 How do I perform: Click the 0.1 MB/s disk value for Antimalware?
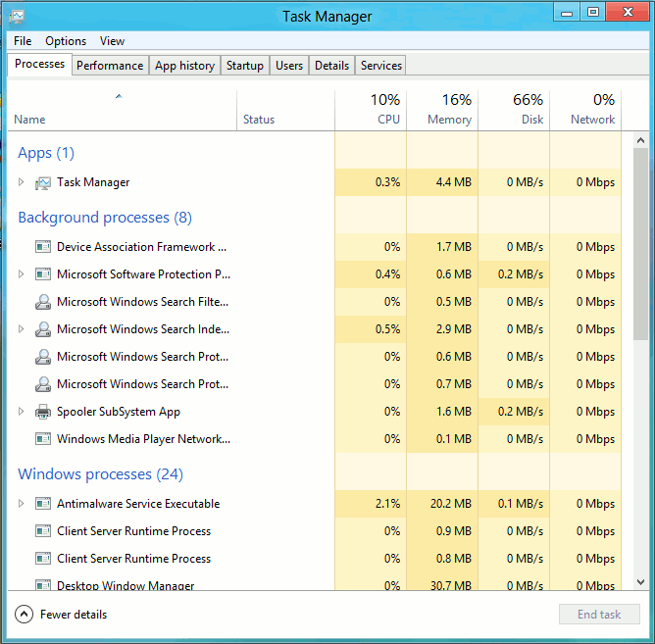pyautogui.click(x=521, y=504)
